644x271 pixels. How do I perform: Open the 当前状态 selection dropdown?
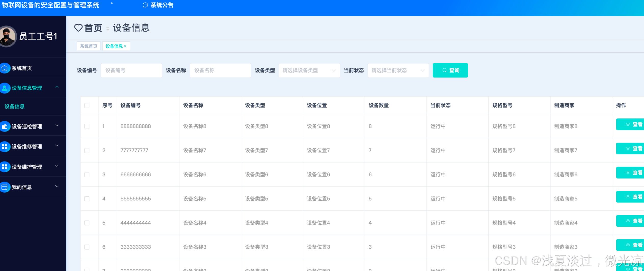398,70
